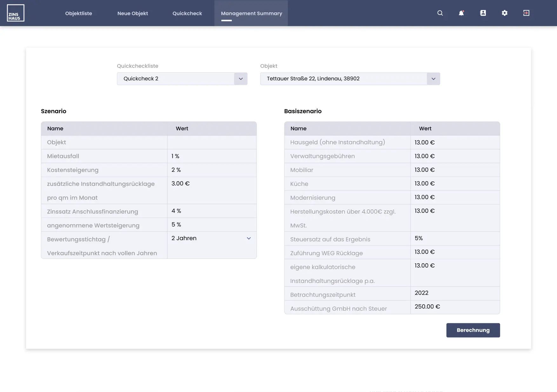Screen dimensions: 557x392
Task: Open the Bewertungsstichtag years dropdown
Action: pyautogui.click(x=249, y=238)
